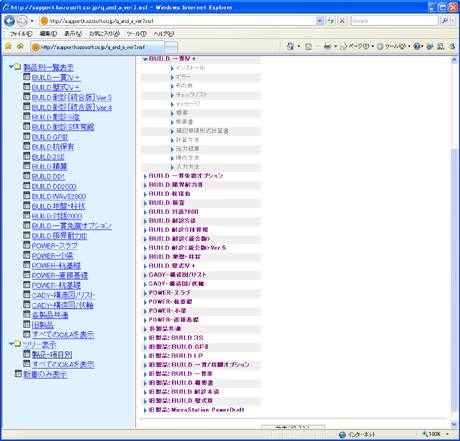The image size is (460, 441).
Task: Open the 新着のみ表示 link
Action: click(45, 375)
